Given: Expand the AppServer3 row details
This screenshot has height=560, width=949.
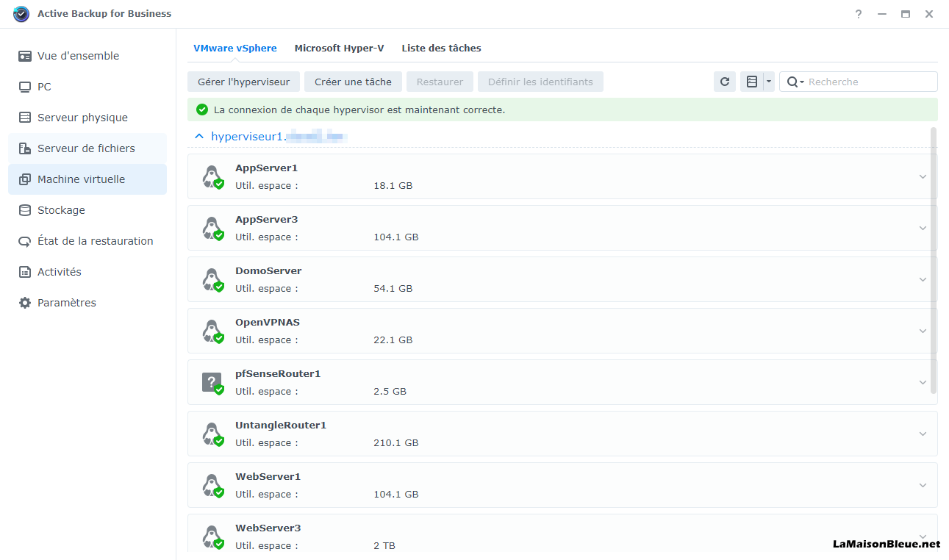Looking at the screenshot, I should point(923,228).
